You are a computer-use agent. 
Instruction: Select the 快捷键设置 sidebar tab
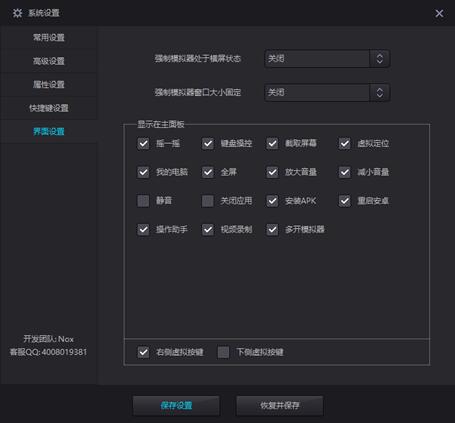[x=49, y=108]
